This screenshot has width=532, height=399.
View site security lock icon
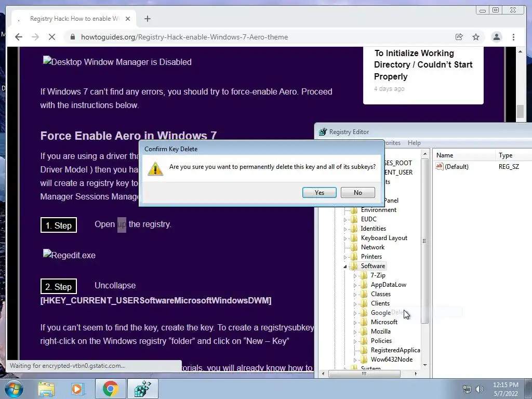[x=72, y=37]
